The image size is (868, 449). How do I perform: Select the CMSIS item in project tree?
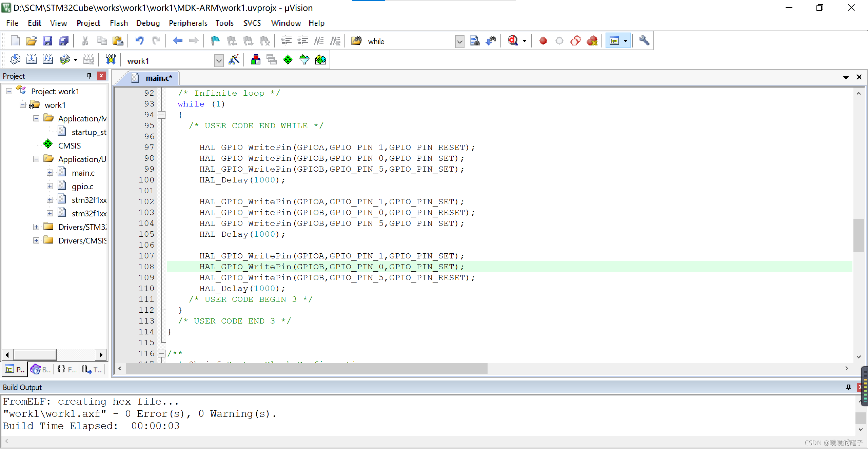(x=69, y=145)
